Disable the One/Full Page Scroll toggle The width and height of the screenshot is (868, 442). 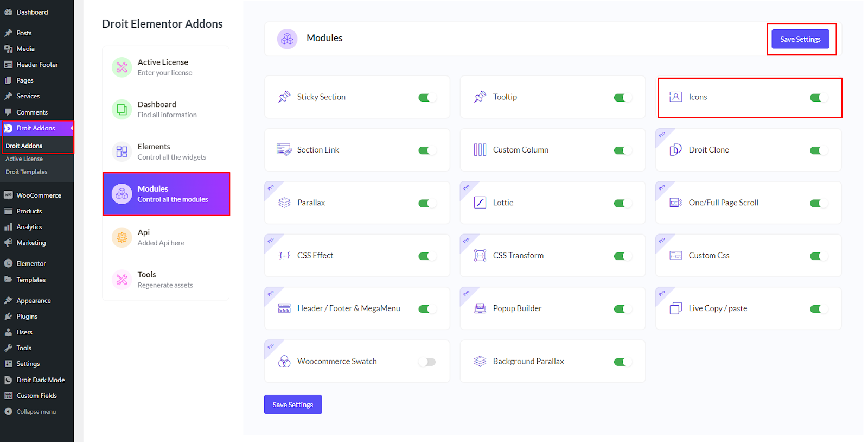pos(819,203)
